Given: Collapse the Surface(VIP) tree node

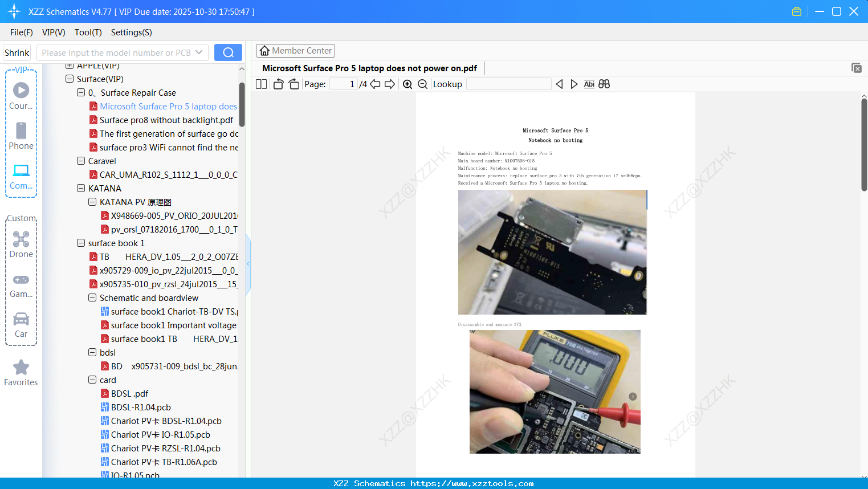Looking at the screenshot, I should pos(70,79).
